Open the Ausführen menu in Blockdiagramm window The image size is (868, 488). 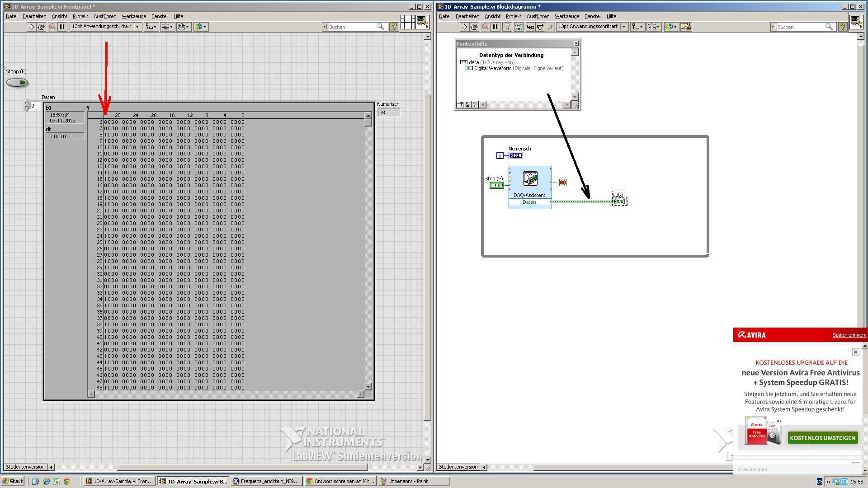tap(538, 16)
